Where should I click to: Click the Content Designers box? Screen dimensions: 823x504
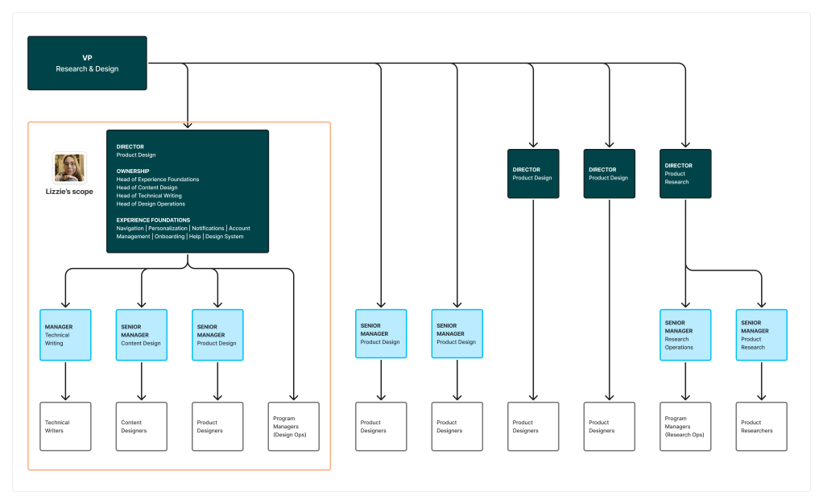[142, 427]
